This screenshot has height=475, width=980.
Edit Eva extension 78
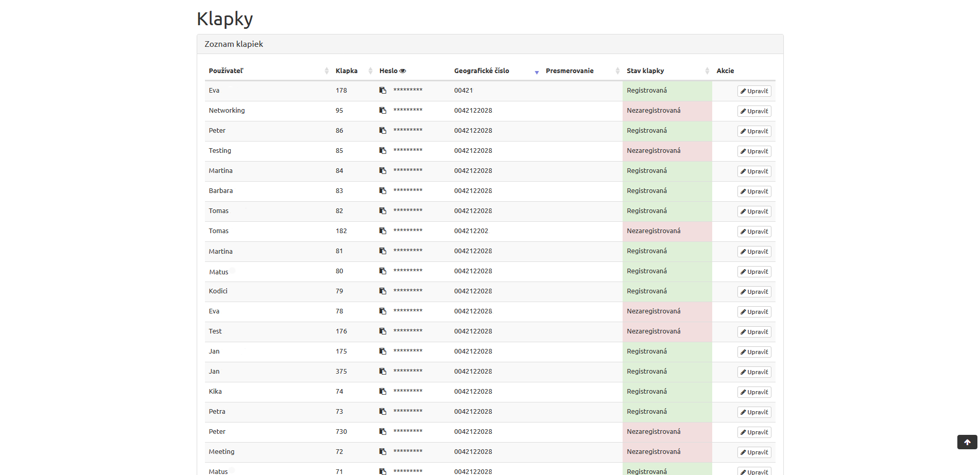click(x=754, y=312)
